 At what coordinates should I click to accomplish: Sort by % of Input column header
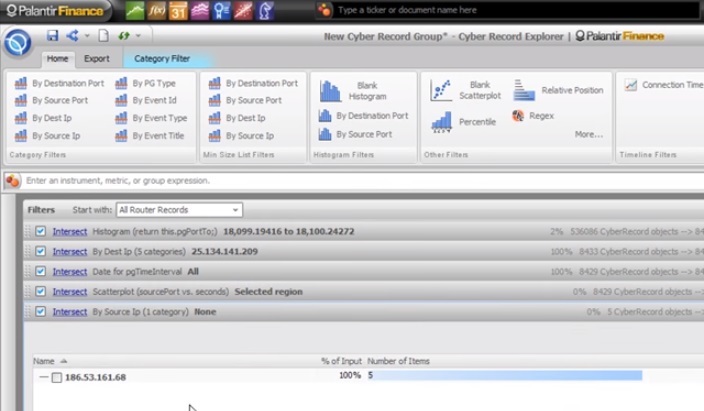point(341,361)
